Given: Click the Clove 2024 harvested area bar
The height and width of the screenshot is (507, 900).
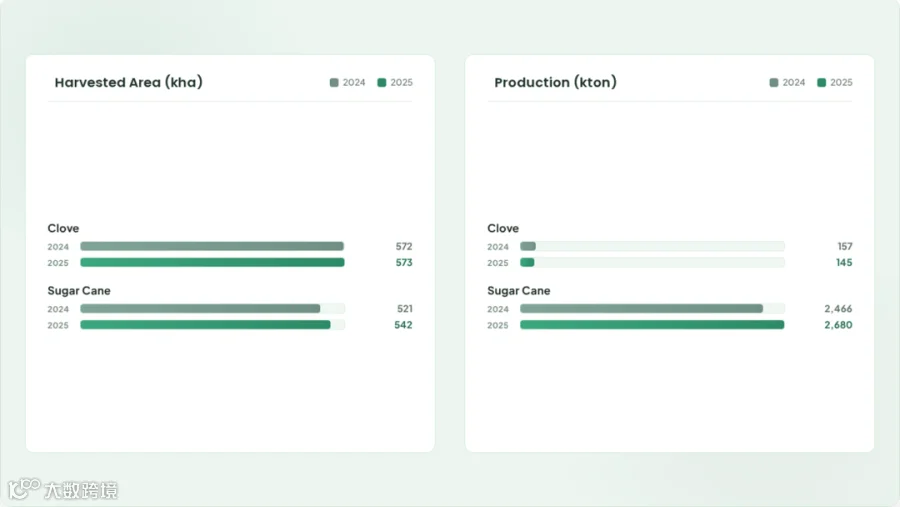Looking at the screenshot, I should point(212,246).
